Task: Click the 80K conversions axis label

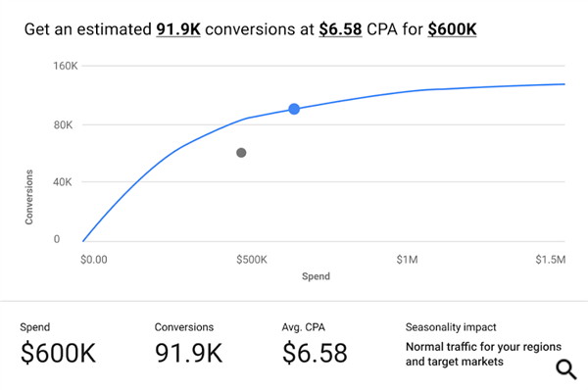Action: pos(63,124)
